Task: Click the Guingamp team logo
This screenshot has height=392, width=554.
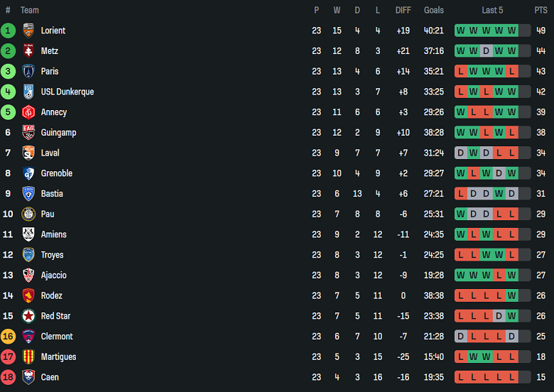Action: click(x=28, y=133)
